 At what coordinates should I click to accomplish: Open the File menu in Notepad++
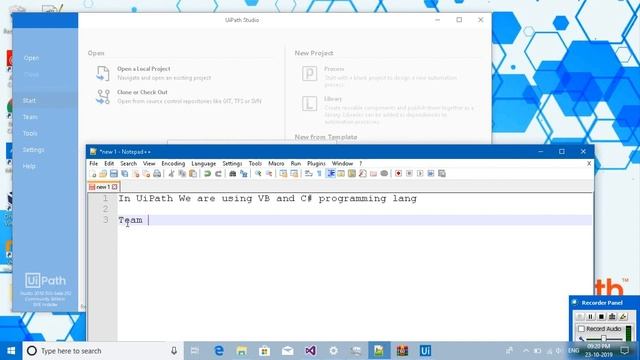point(93,163)
